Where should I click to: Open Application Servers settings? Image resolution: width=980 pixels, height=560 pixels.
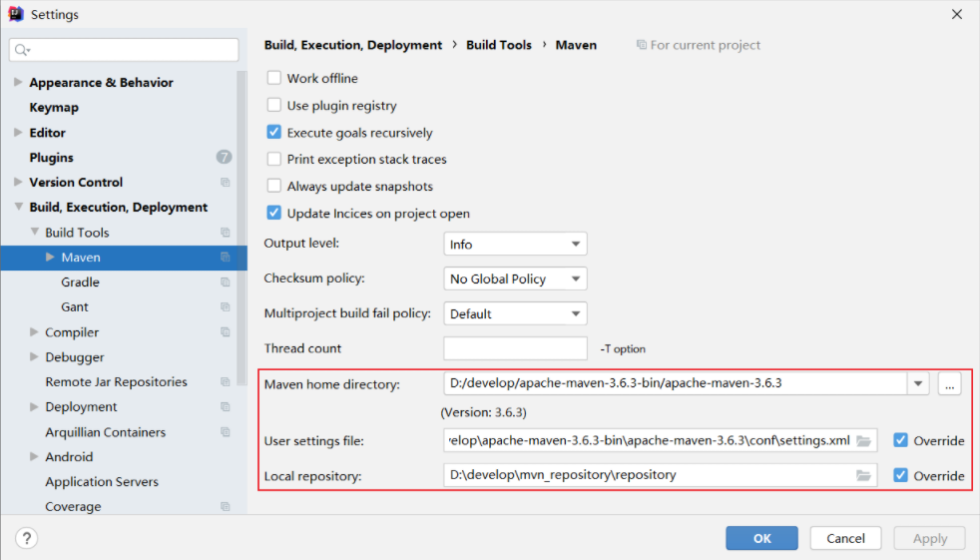tap(102, 482)
